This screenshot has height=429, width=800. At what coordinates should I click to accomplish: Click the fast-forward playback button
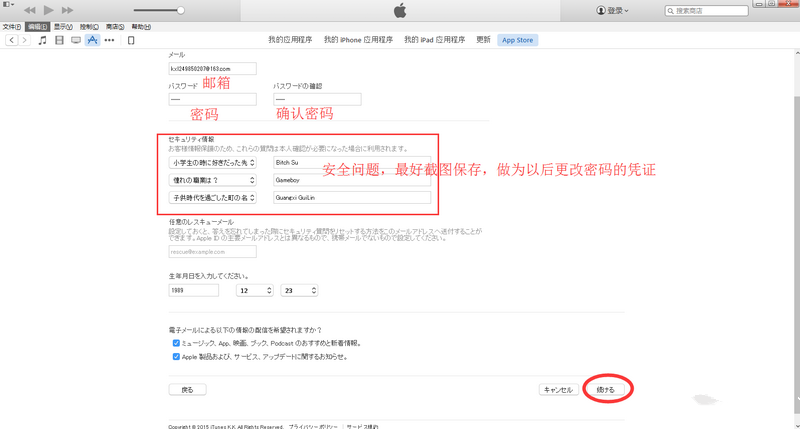point(67,10)
